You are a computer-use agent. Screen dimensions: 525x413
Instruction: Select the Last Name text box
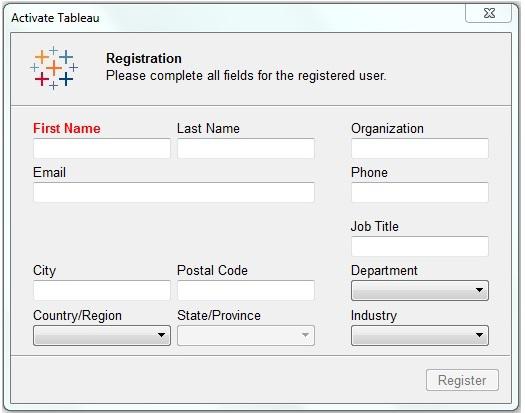(x=246, y=148)
